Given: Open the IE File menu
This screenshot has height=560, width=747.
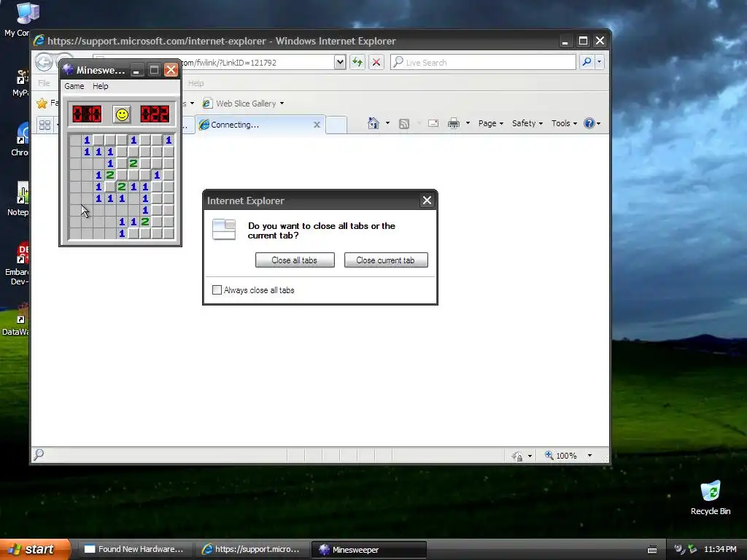Looking at the screenshot, I should (x=44, y=83).
